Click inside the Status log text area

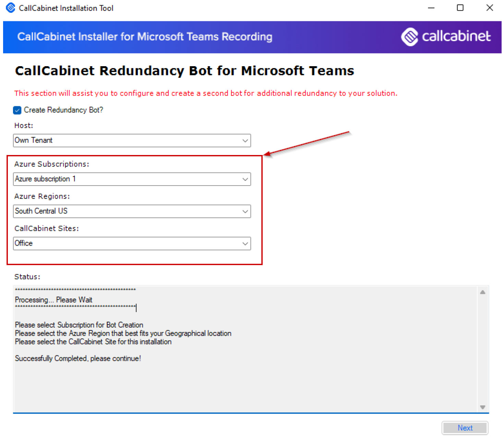[x=245, y=349]
